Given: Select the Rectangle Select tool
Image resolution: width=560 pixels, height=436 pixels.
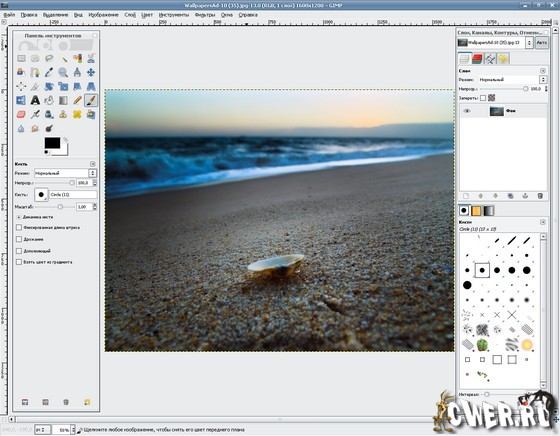Looking at the screenshot, I should (x=21, y=58).
